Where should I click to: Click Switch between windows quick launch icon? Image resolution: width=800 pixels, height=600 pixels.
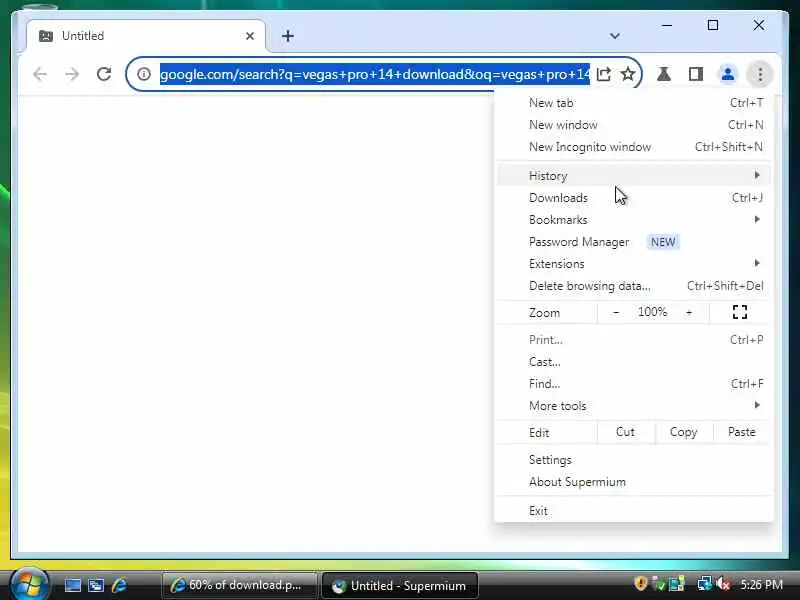click(x=96, y=585)
